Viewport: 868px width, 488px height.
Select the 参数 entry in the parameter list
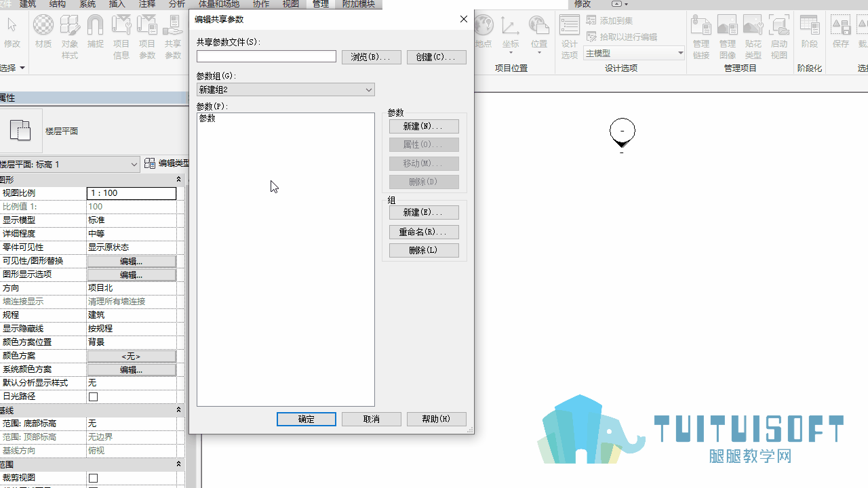coord(208,118)
